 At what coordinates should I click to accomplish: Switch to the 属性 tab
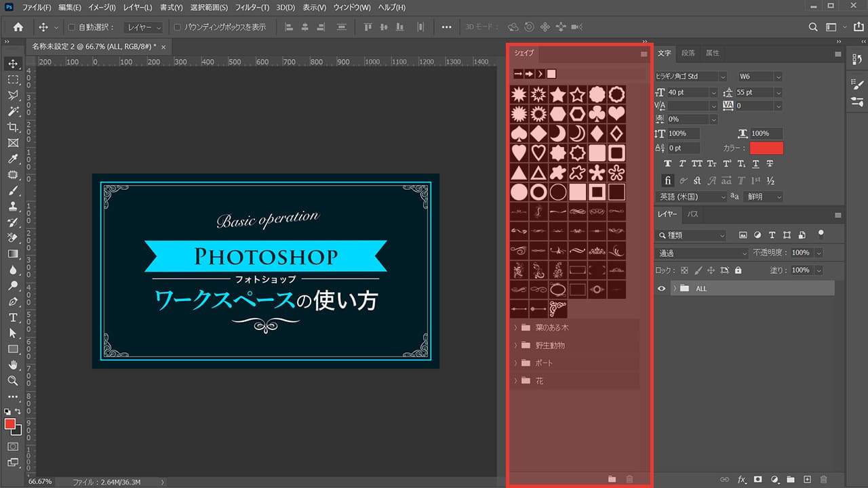click(713, 53)
